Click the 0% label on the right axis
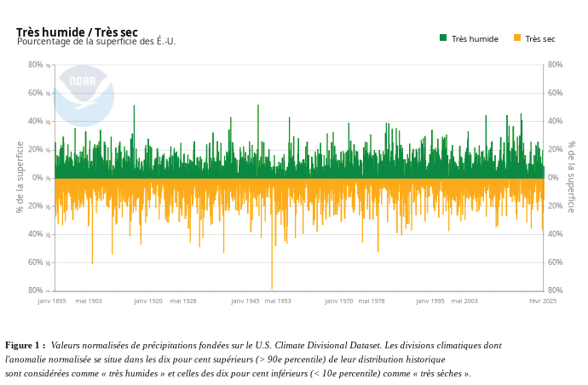This screenshot has height=385, width=588. (553, 177)
